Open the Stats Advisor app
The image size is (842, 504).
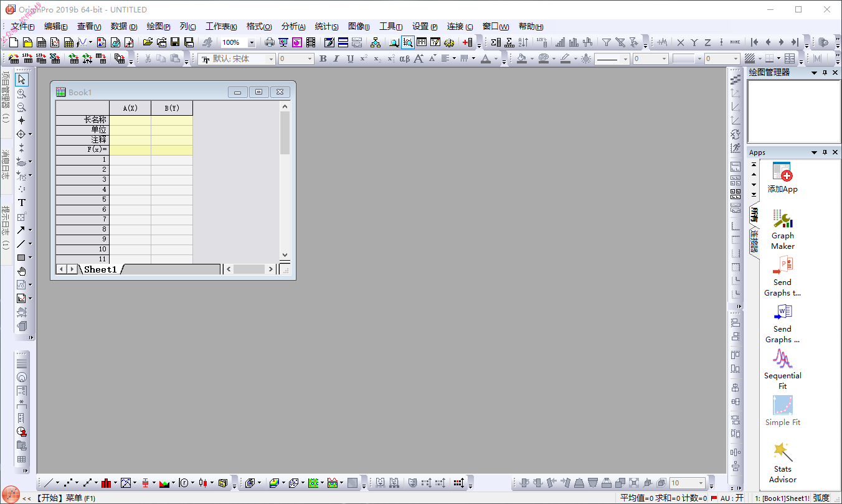[782, 463]
